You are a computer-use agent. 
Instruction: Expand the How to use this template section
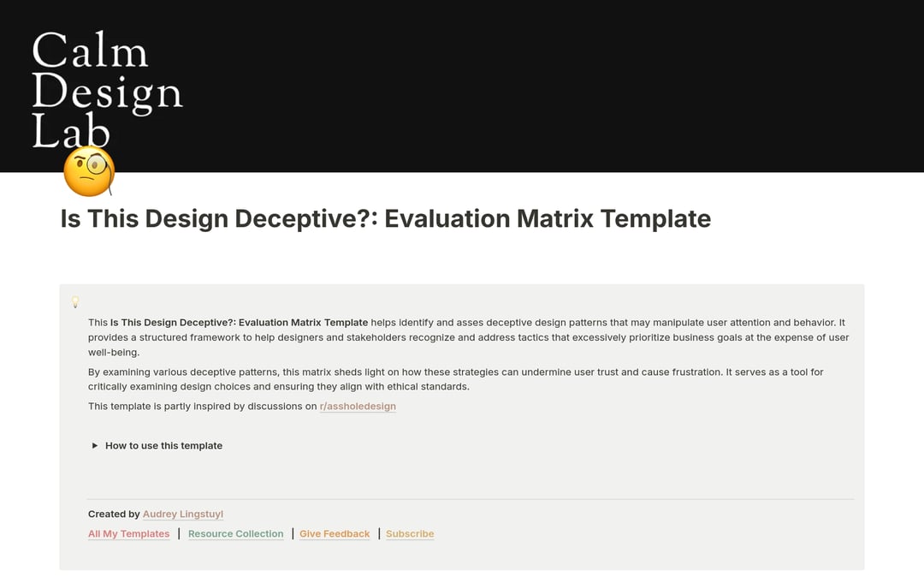163,445
